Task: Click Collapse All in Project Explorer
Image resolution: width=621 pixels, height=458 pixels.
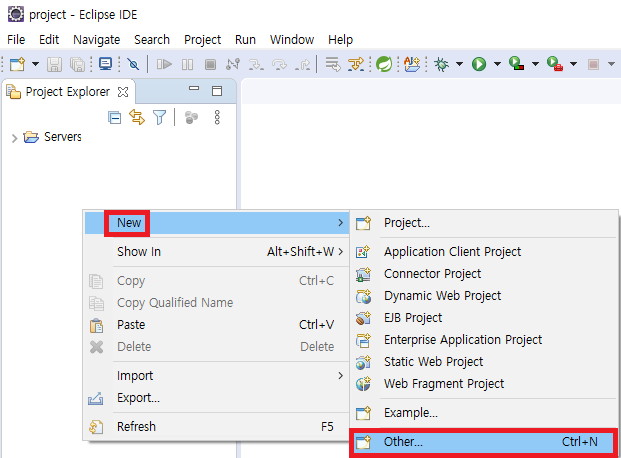Action: [114, 118]
